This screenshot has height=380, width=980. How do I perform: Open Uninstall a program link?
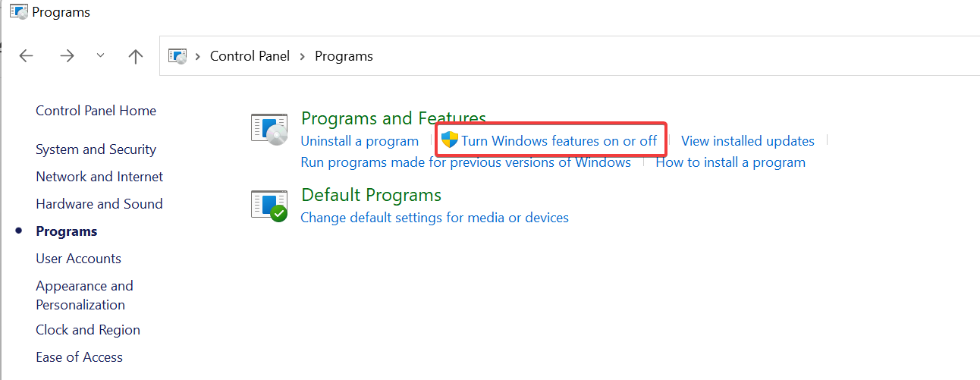pyautogui.click(x=360, y=141)
